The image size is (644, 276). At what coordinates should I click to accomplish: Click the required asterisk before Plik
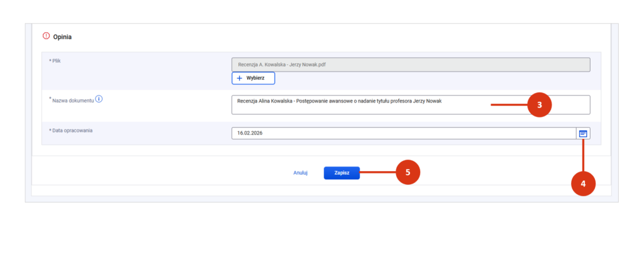pyautogui.click(x=50, y=60)
